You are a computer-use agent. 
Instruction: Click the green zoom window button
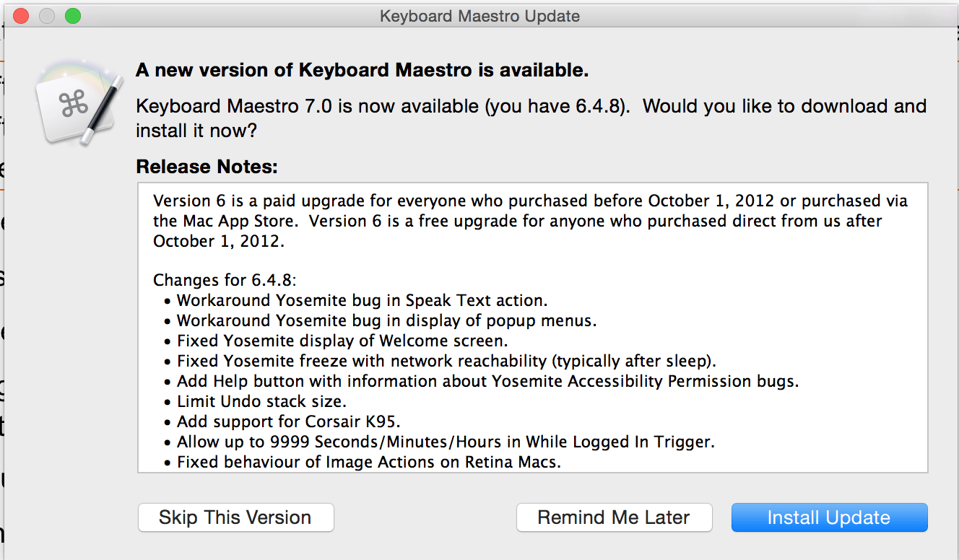(73, 15)
